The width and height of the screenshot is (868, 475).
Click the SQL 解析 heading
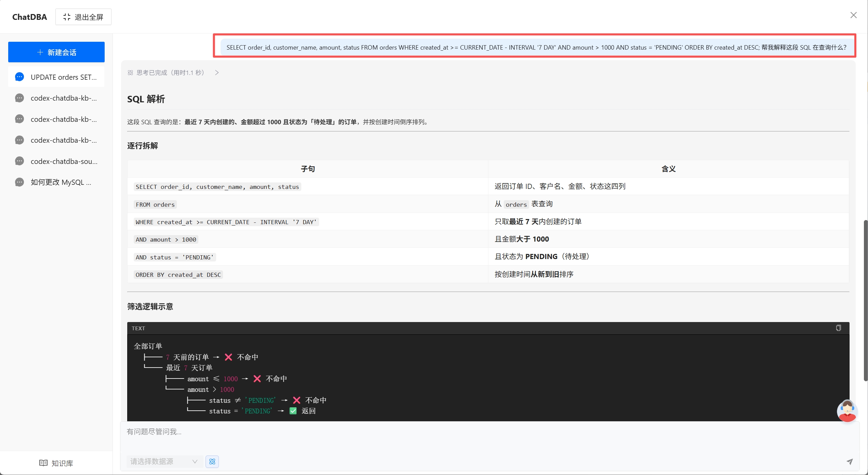146,99
